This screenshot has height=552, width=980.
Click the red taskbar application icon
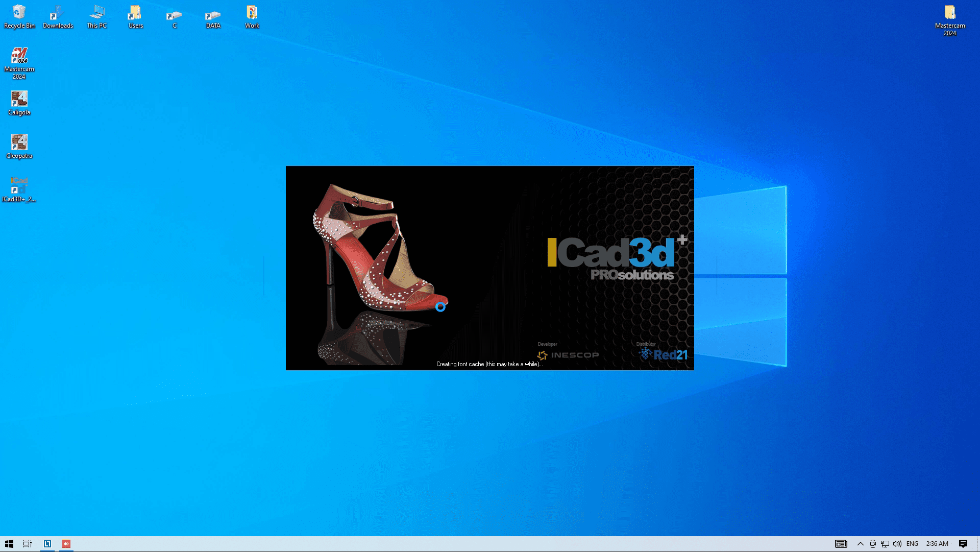tap(66, 544)
